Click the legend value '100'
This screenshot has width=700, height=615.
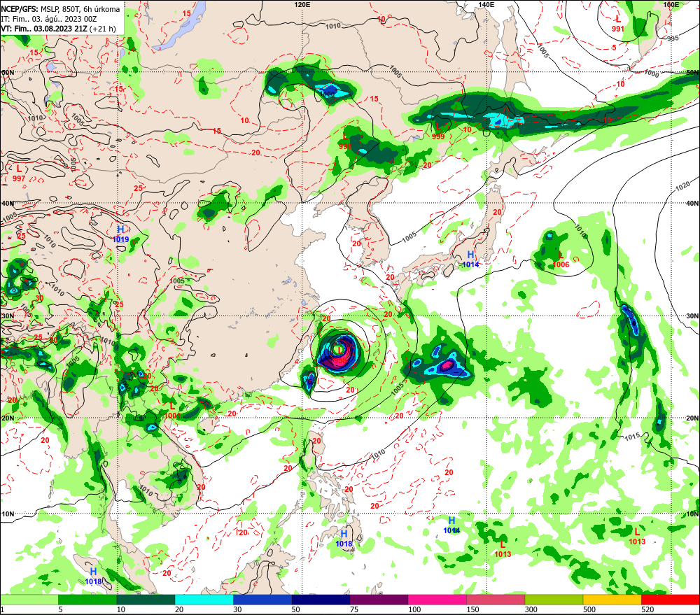(x=414, y=609)
